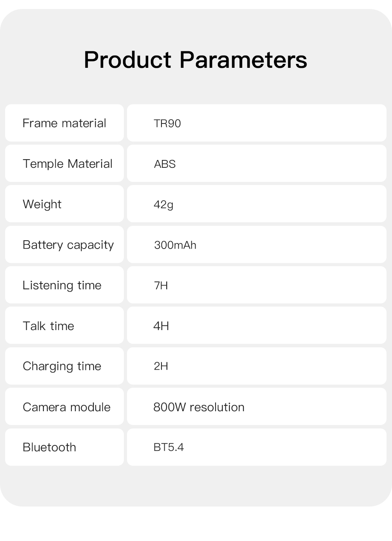Click the 7H listening time value
The width and height of the screenshot is (392, 541).
tap(161, 285)
